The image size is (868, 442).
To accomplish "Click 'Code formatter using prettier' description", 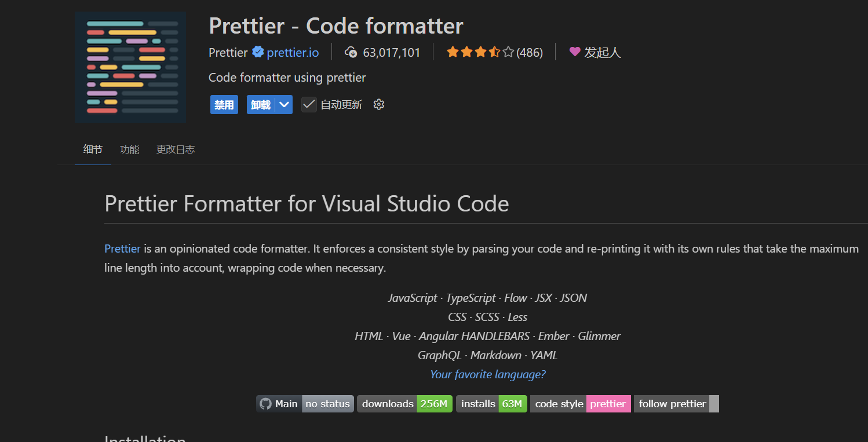I will coord(287,78).
